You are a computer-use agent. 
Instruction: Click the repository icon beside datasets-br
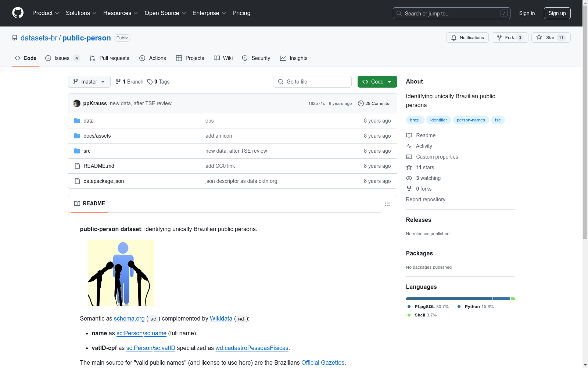(x=15, y=38)
